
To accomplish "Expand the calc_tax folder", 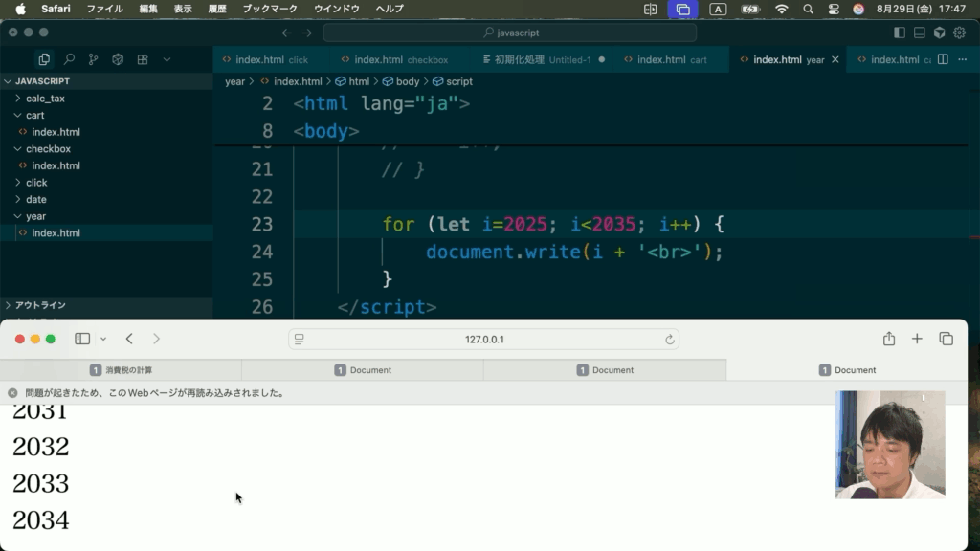I will (x=45, y=99).
